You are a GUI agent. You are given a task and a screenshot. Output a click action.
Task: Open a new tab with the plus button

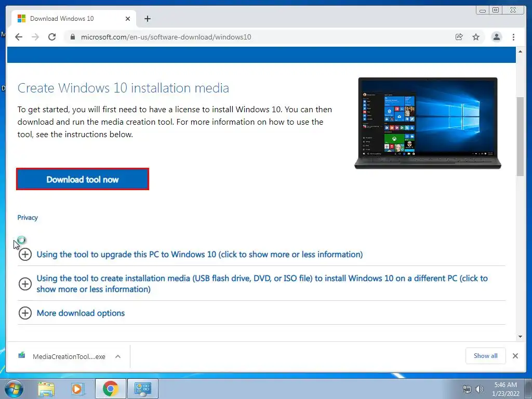click(147, 19)
